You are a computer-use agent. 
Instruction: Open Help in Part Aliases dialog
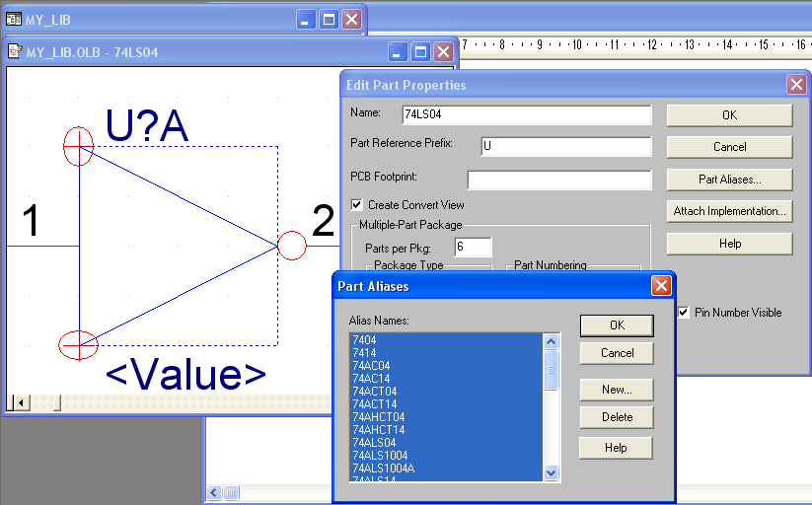tap(616, 448)
